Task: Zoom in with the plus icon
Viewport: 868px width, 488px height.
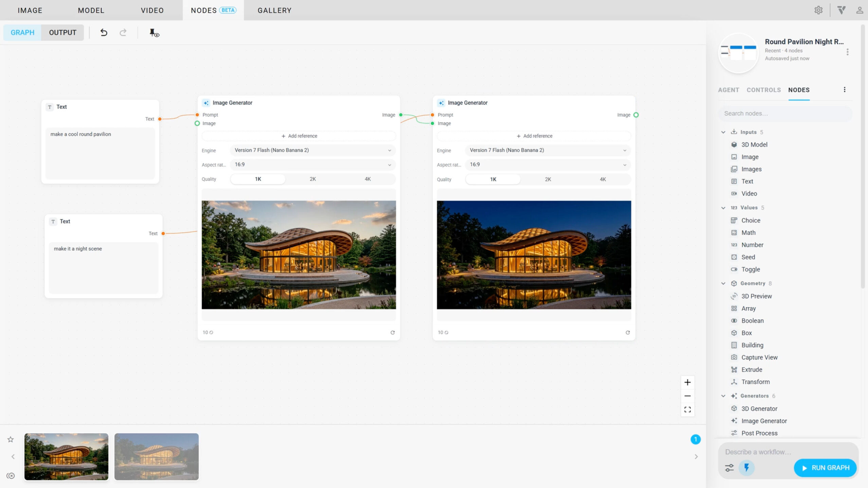Action: (687, 382)
